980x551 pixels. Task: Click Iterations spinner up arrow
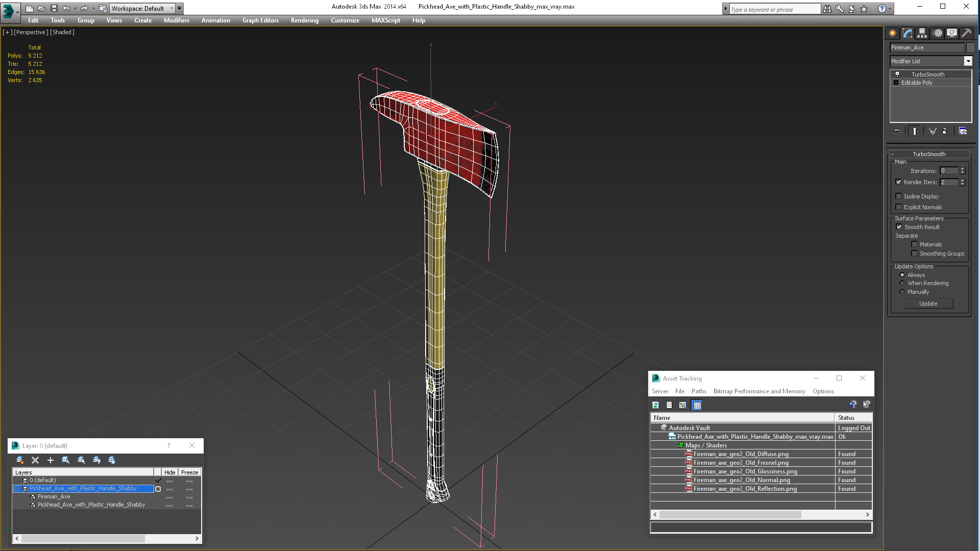963,169
